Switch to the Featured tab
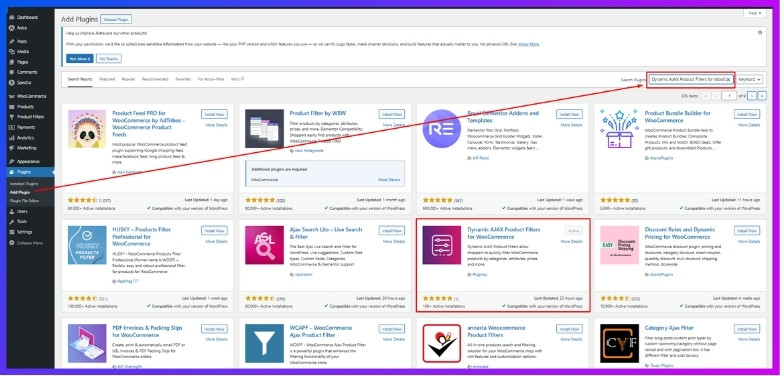The width and height of the screenshot is (780, 376). point(106,79)
